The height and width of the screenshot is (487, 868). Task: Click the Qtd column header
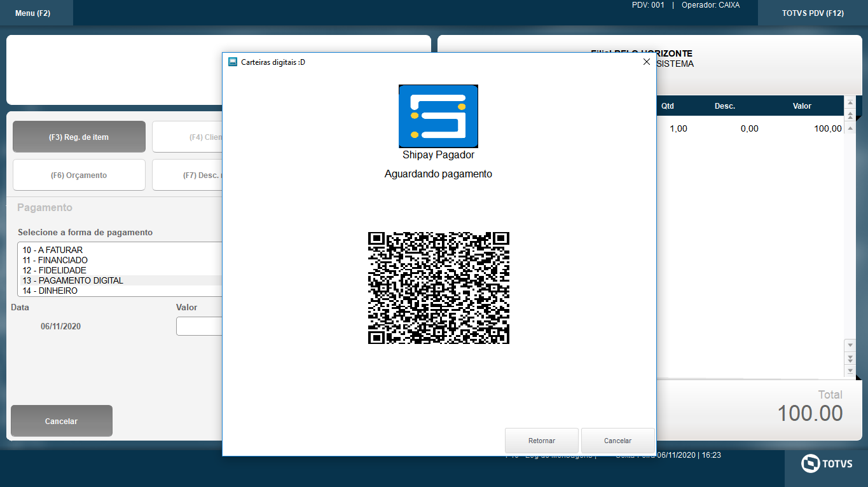click(x=668, y=106)
